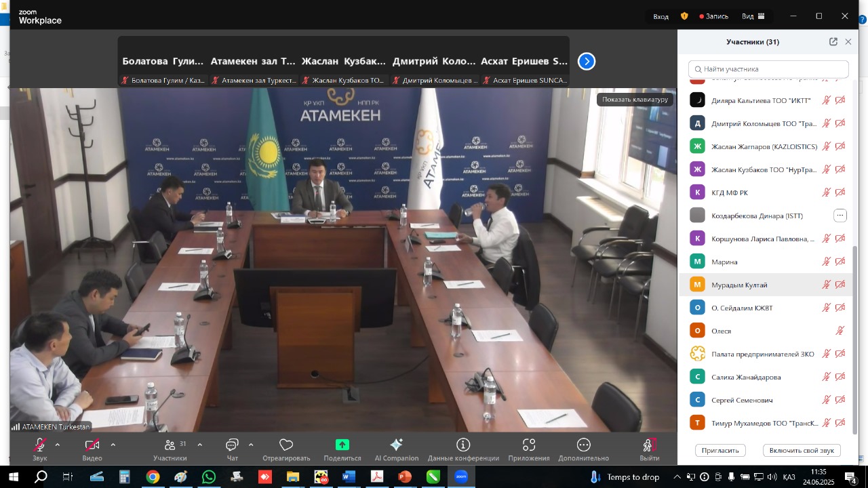Click Асхат Еришев thumbnail
Screen dimensions: 868x488
click(525, 62)
